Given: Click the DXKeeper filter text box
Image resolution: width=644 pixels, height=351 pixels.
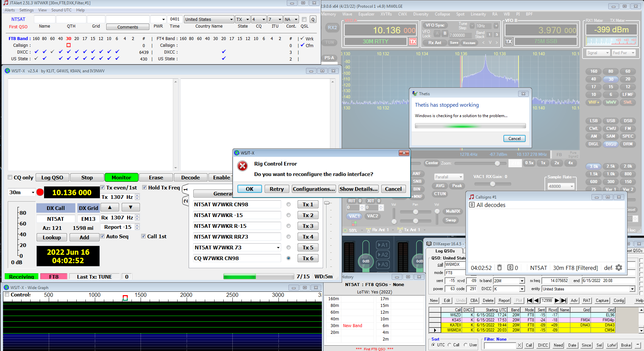Looking at the screenshot, I should tap(500, 345).
